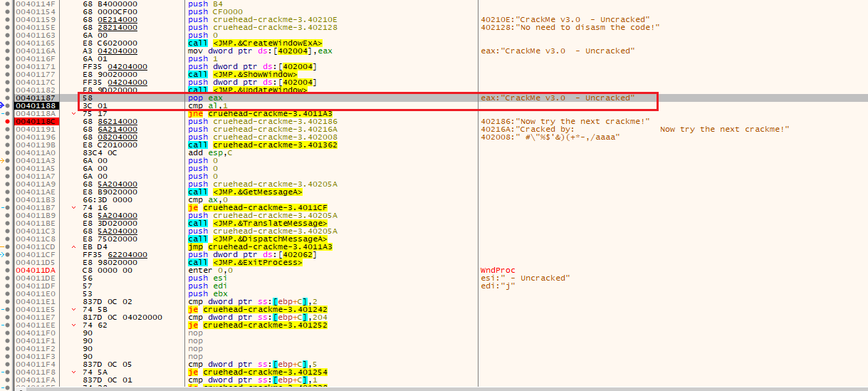The width and height of the screenshot is (868, 391).
Task: Click opcode bytes '817D 0C 04020000'
Action: pos(123,317)
